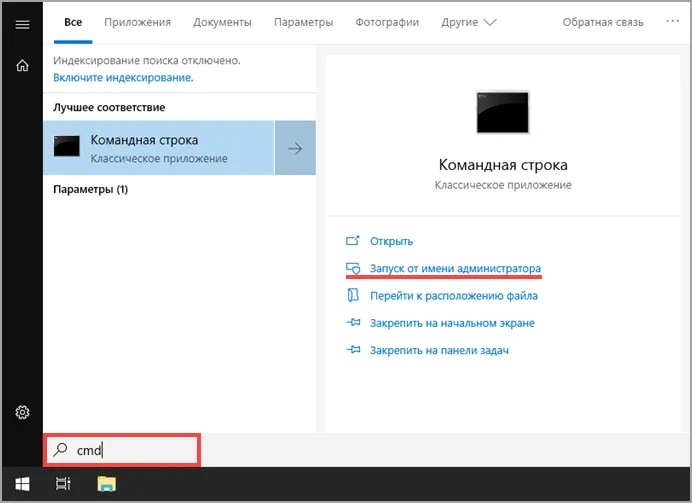The width and height of the screenshot is (692, 503).
Task: Open the settings gear icon in sidebar
Action: pos(23,412)
